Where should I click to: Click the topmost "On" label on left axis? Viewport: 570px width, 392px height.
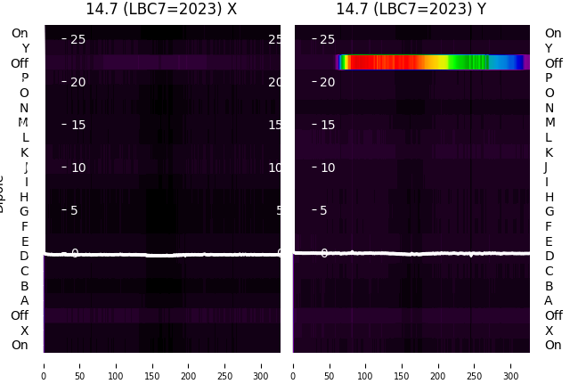click(20, 34)
